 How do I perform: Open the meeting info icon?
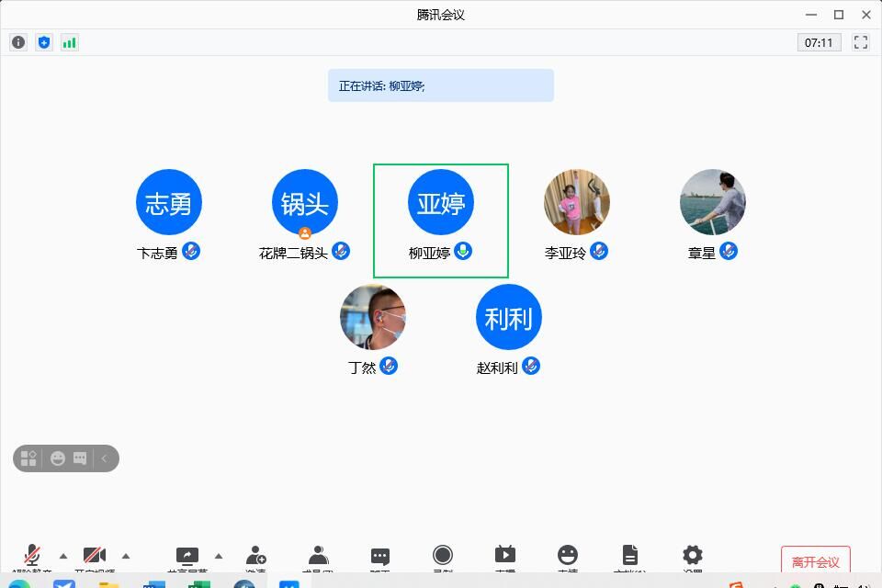coord(18,42)
